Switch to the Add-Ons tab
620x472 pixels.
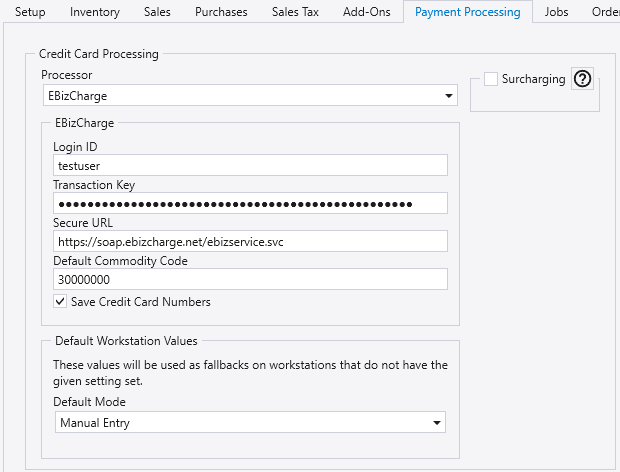[366, 12]
